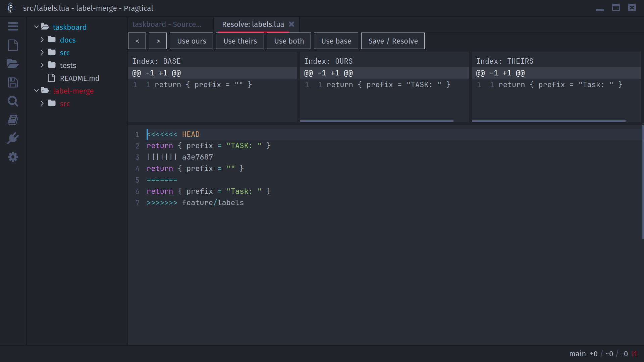Click the Use theirs button
The image size is (644, 362).
click(x=240, y=41)
